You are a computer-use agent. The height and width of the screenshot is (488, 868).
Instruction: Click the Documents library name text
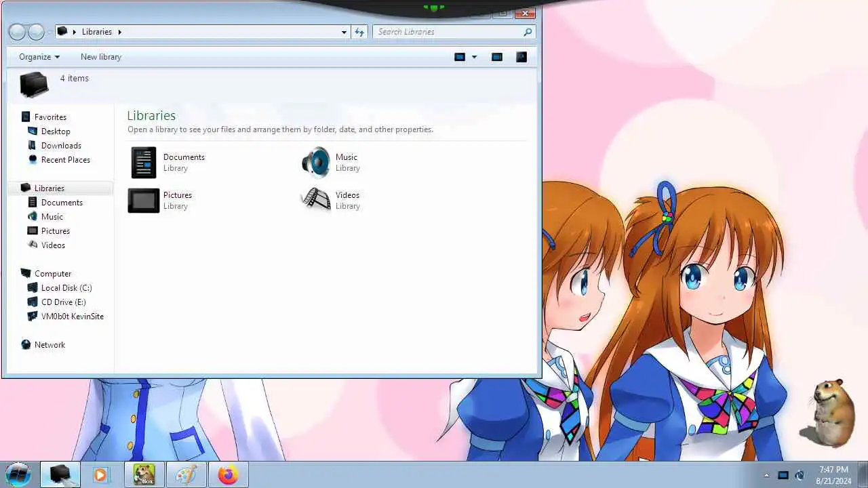pyautogui.click(x=184, y=157)
